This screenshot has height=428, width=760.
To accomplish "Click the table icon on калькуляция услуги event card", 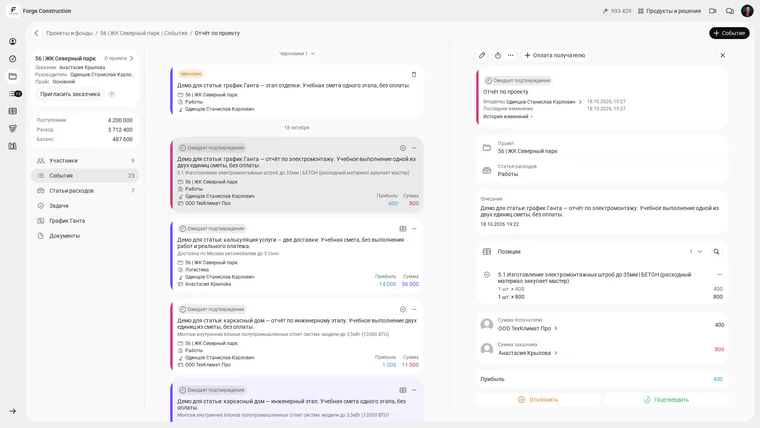I will tap(403, 228).
